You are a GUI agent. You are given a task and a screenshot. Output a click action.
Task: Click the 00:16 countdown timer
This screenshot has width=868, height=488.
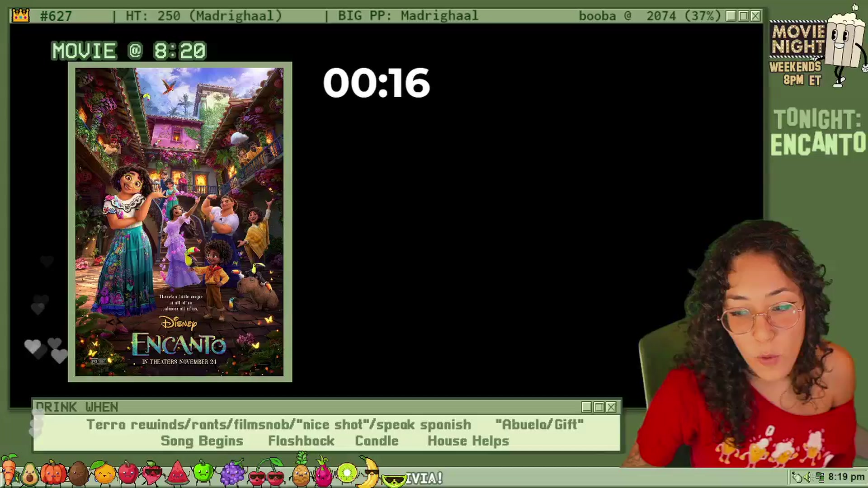click(376, 83)
